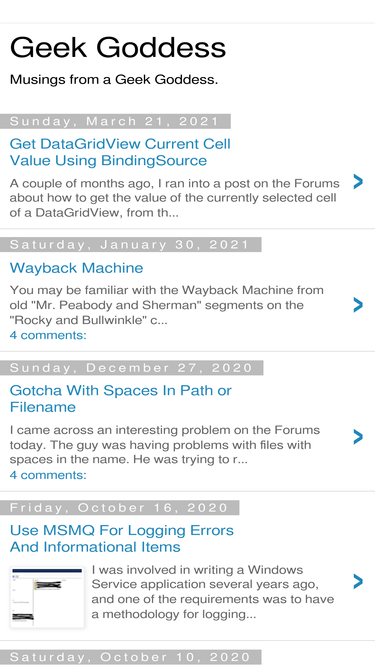
Task: Open Get DataGridView Current Cell Value post
Action: 120,152
